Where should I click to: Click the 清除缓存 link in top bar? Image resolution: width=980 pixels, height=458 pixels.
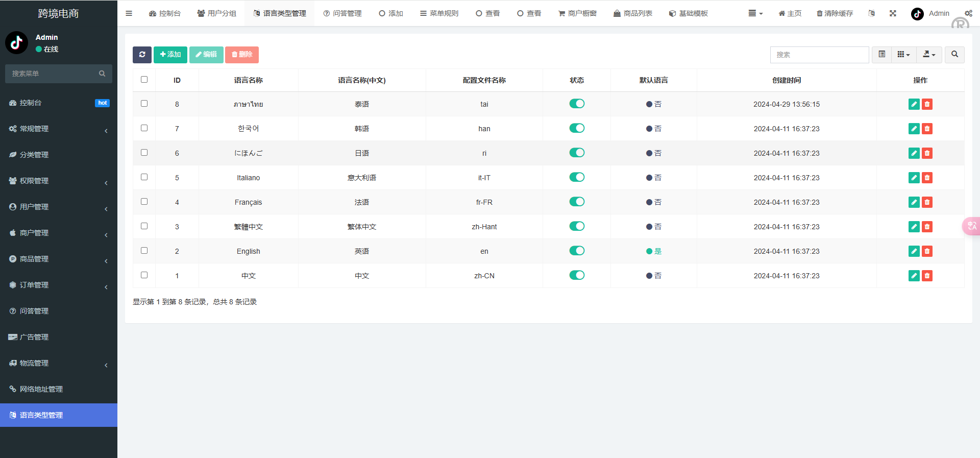click(x=835, y=13)
